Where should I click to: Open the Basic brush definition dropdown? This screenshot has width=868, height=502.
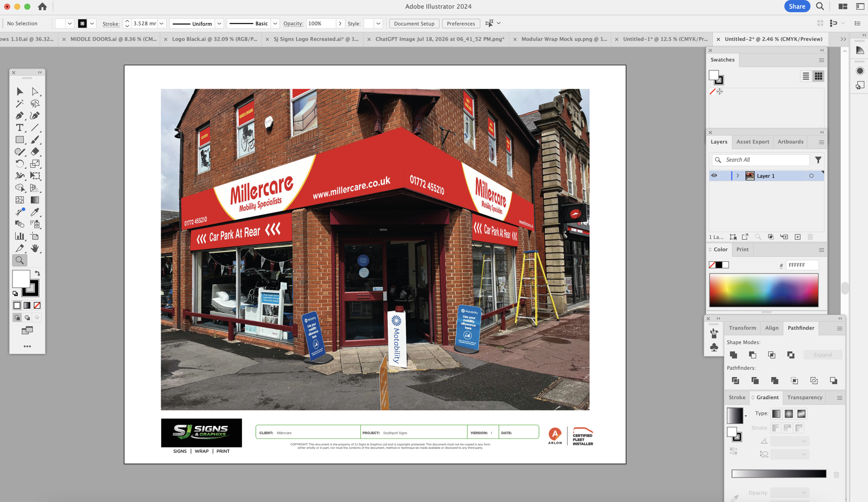point(275,23)
